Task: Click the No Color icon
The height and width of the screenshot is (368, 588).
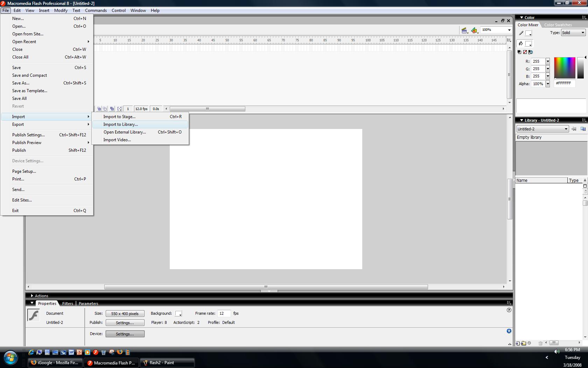Action: (525, 52)
